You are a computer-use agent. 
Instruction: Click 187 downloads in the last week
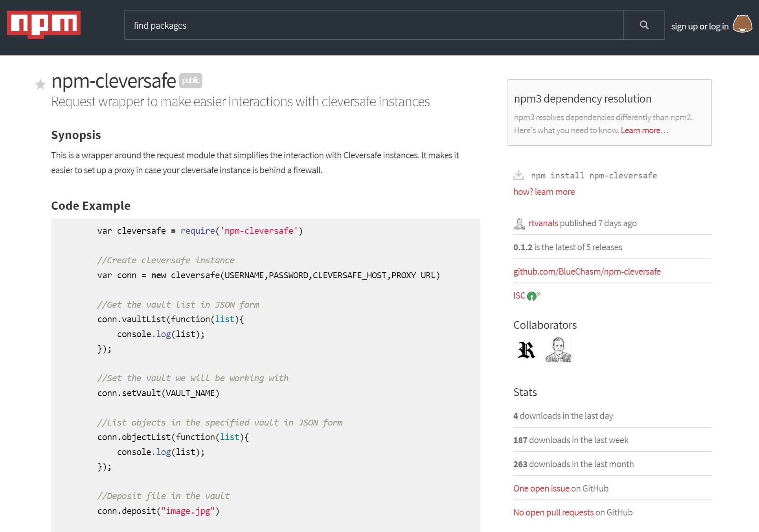point(571,440)
